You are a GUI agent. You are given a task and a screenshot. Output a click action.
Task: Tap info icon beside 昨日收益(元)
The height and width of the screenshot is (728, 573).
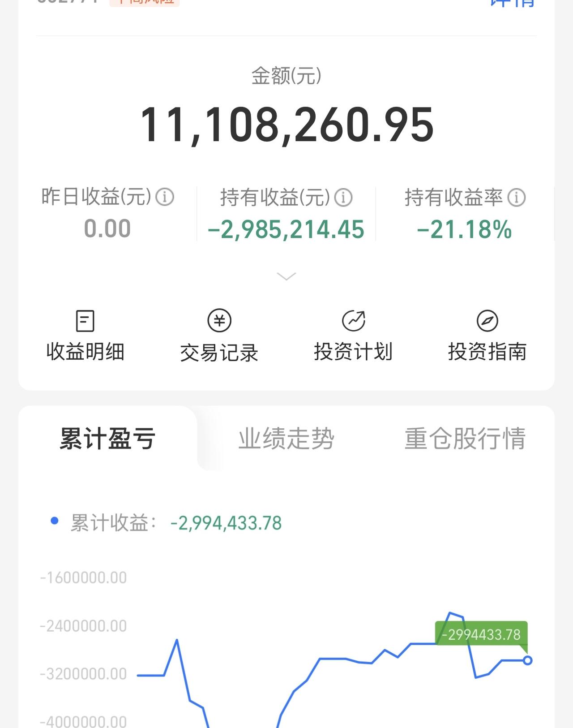click(x=165, y=197)
